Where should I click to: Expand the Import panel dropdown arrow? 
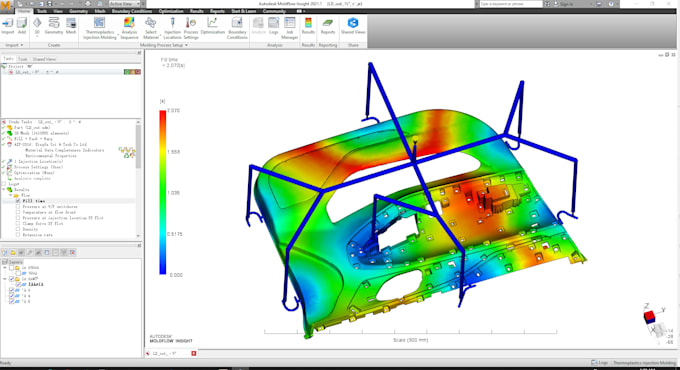coord(22,45)
